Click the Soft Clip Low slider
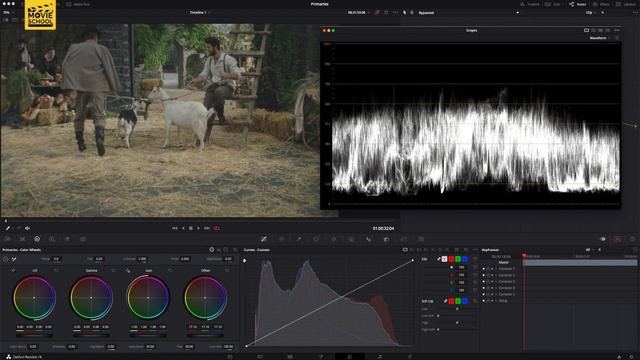Screen dimensions: 640x360 [457, 309]
